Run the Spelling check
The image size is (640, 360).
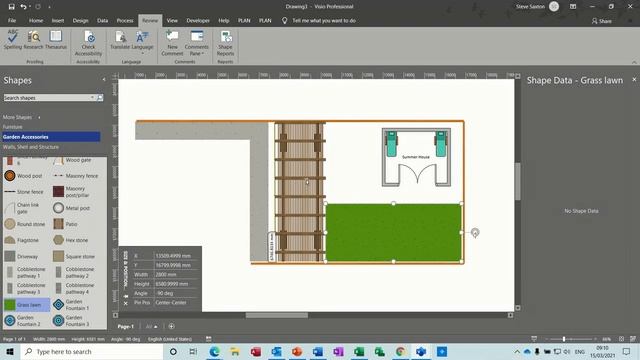pos(13,40)
